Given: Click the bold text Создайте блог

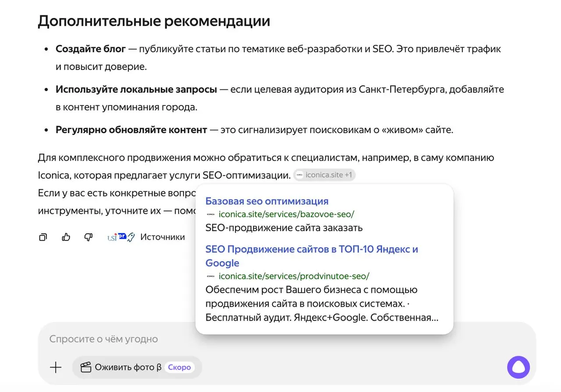Looking at the screenshot, I should [91, 49].
